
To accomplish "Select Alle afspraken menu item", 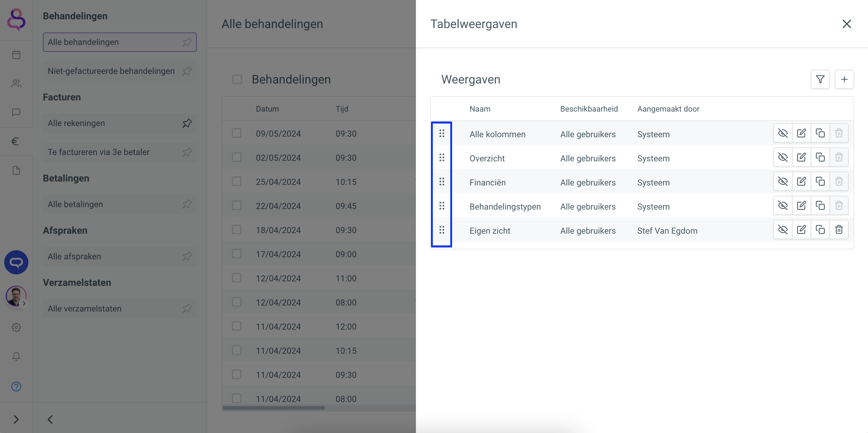I will click(x=120, y=257).
